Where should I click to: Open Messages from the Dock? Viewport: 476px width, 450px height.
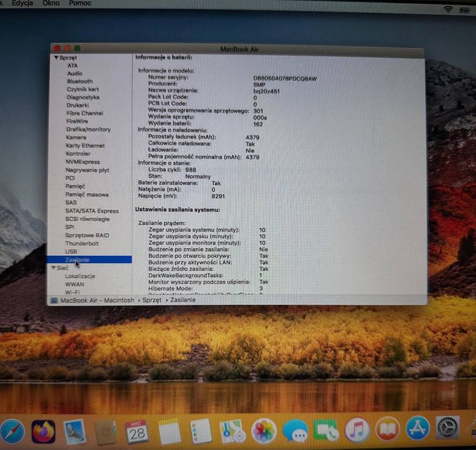(295, 431)
